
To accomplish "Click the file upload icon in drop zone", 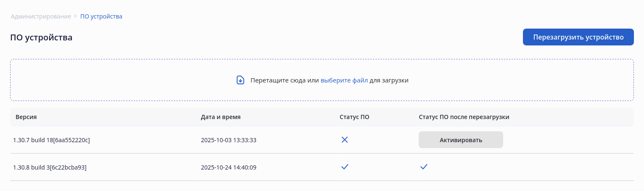I will tap(240, 80).
